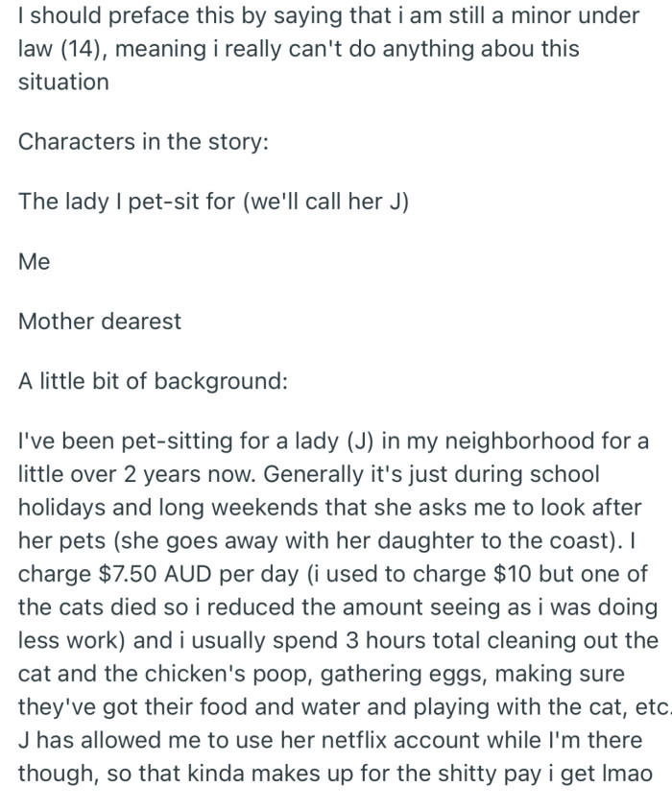This screenshot has height=811, width=672.
Task: Click the phrase 'Mother' in the characters list
Action: coord(56,321)
